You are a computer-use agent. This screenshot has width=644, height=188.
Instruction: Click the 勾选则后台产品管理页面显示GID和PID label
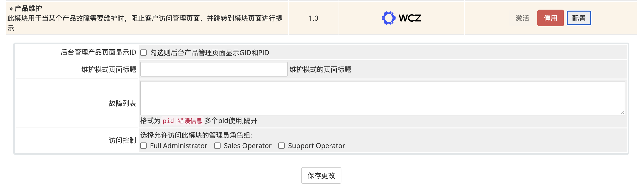point(210,53)
